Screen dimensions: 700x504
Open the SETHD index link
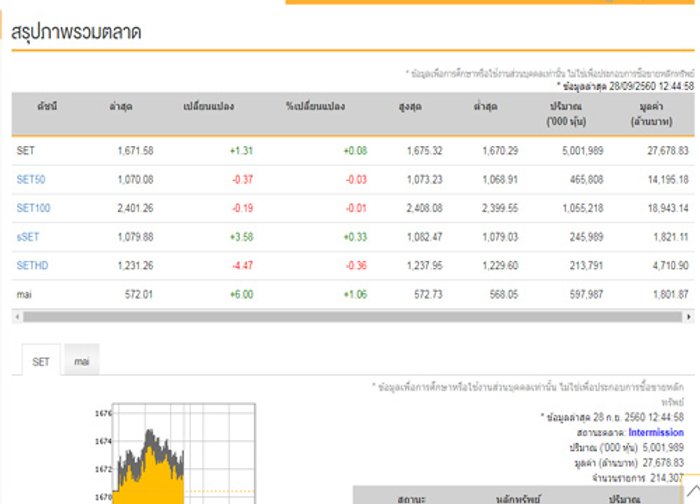[x=32, y=266]
